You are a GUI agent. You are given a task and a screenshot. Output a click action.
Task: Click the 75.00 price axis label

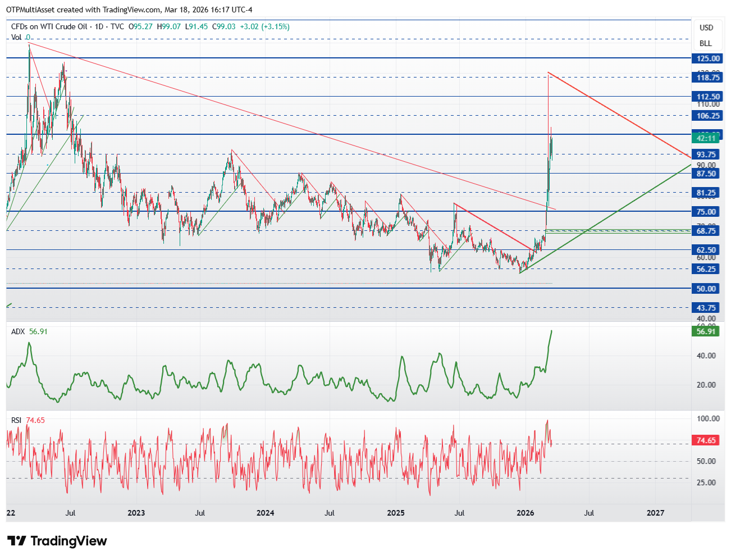tap(707, 212)
